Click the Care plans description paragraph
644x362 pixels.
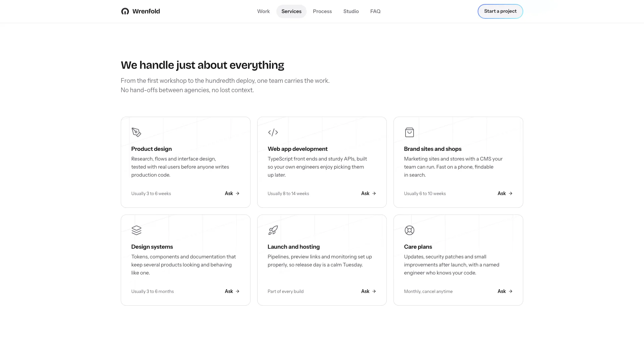point(451,265)
